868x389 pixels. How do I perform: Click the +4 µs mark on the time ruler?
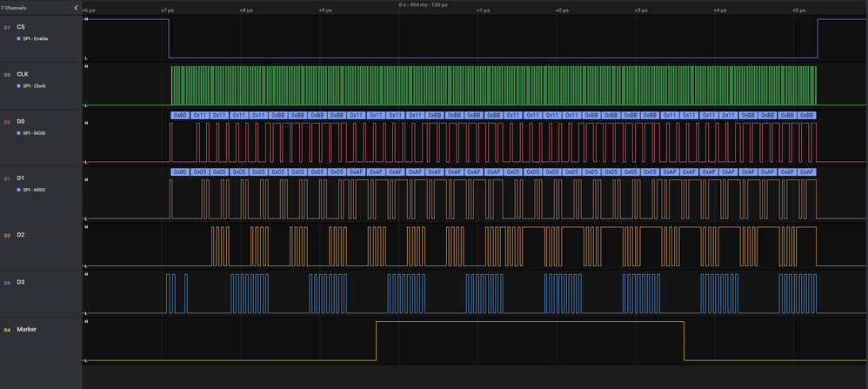(x=719, y=10)
